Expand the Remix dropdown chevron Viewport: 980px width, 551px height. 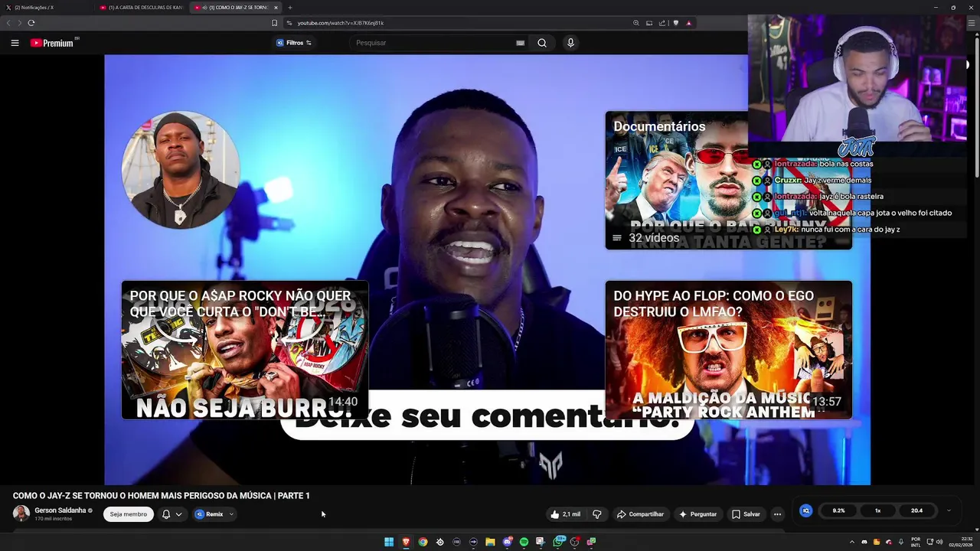(x=231, y=514)
